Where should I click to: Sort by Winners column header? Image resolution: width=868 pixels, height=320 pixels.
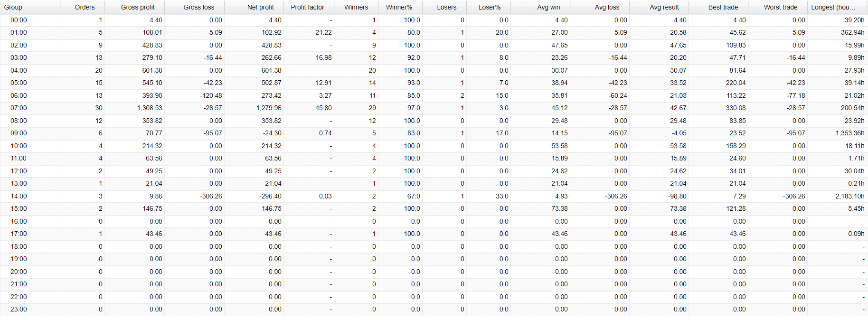point(356,7)
